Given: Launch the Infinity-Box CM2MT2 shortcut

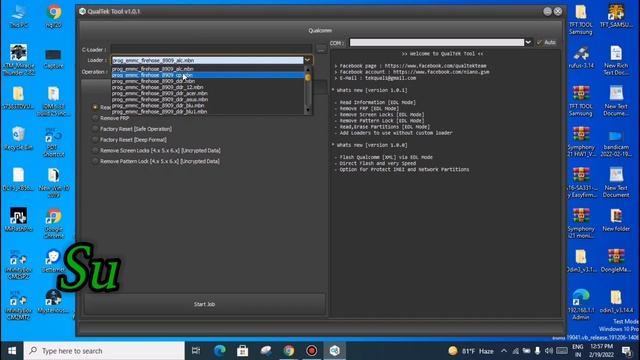Looking at the screenshot, I should pos(18,305).
